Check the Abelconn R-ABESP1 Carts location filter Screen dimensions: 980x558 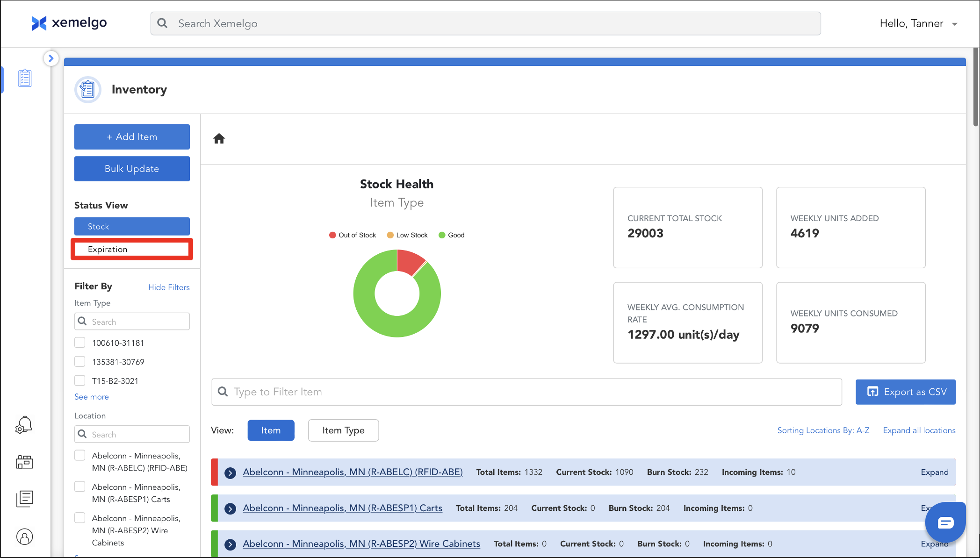click(80, 487)
